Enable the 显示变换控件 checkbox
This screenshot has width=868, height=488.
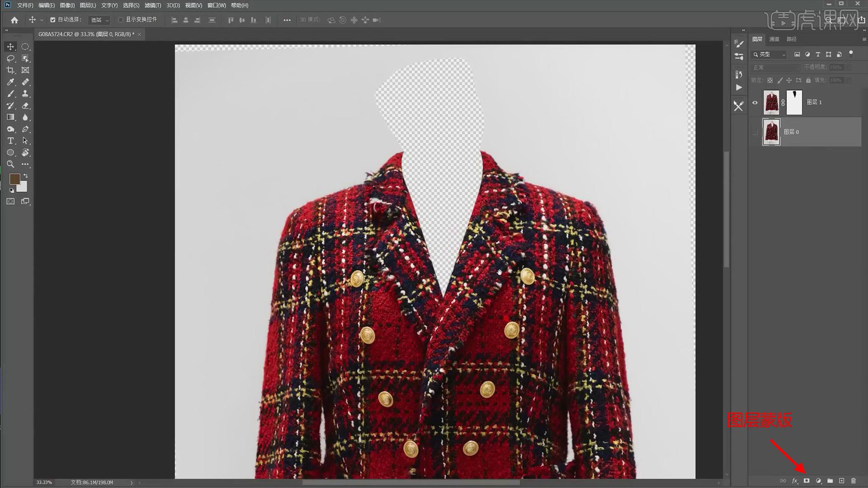coord(121,20)
